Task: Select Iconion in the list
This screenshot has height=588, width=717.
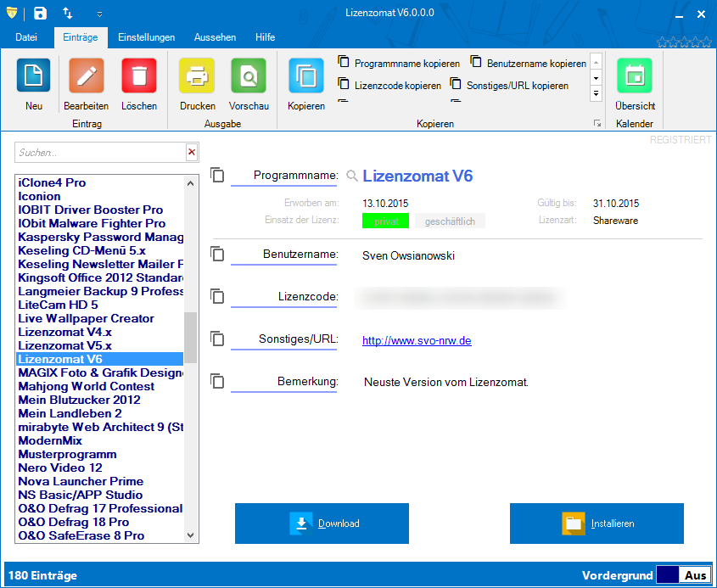Action: [x=39, y=197]
